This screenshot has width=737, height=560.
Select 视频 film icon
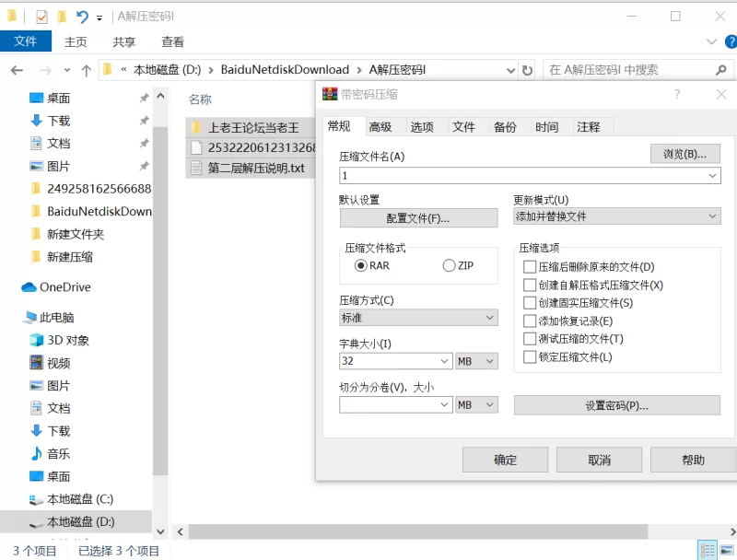pos(36,362)
